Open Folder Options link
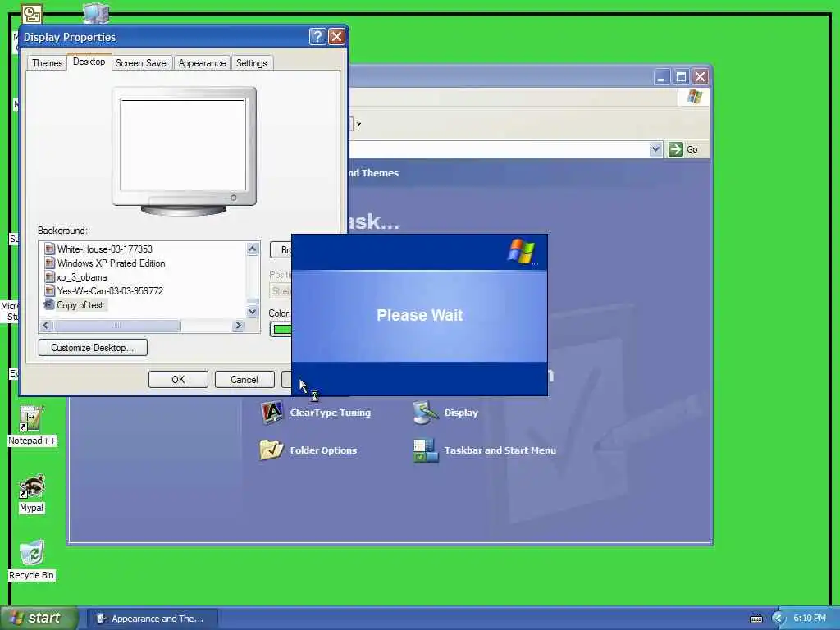Viewport: 840px width, 630px height. (323, 450)
